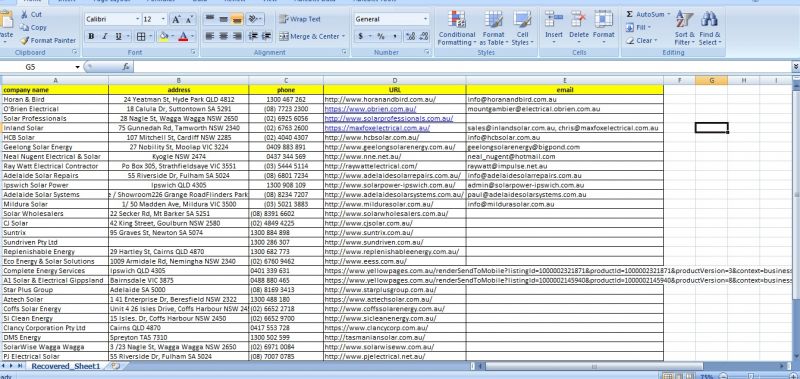Apply the red Font Color A
The height and width of the screenshot is (379, 800).
(x=183, y=36)
